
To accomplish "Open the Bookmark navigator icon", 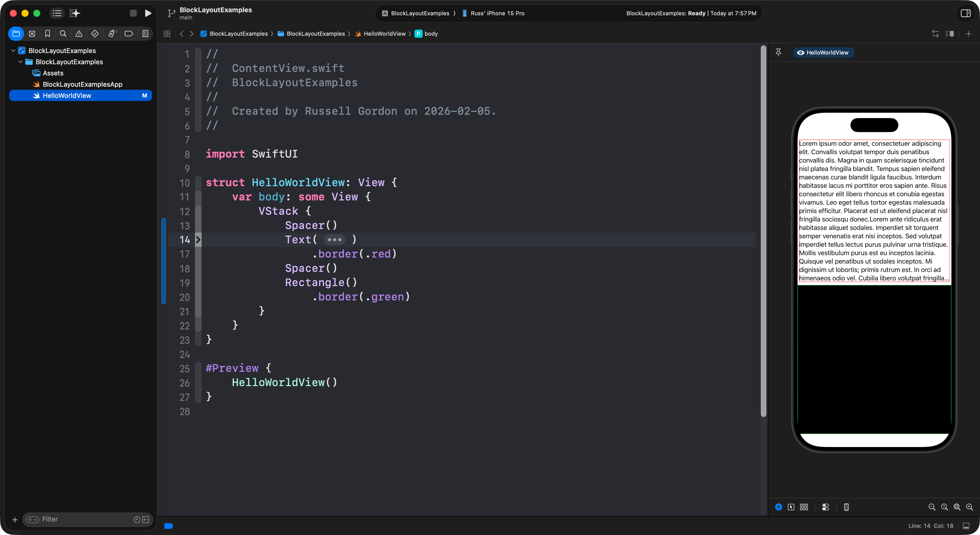I will click(47, 34).
